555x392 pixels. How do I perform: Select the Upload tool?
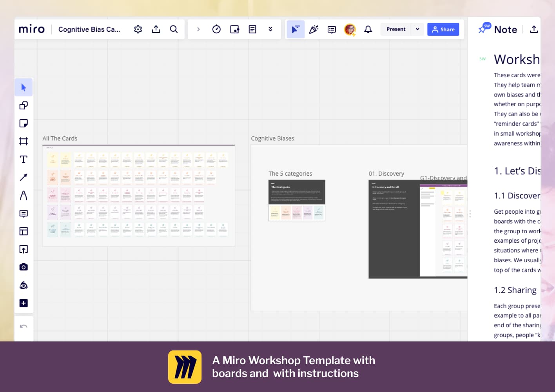click(24, 249)
